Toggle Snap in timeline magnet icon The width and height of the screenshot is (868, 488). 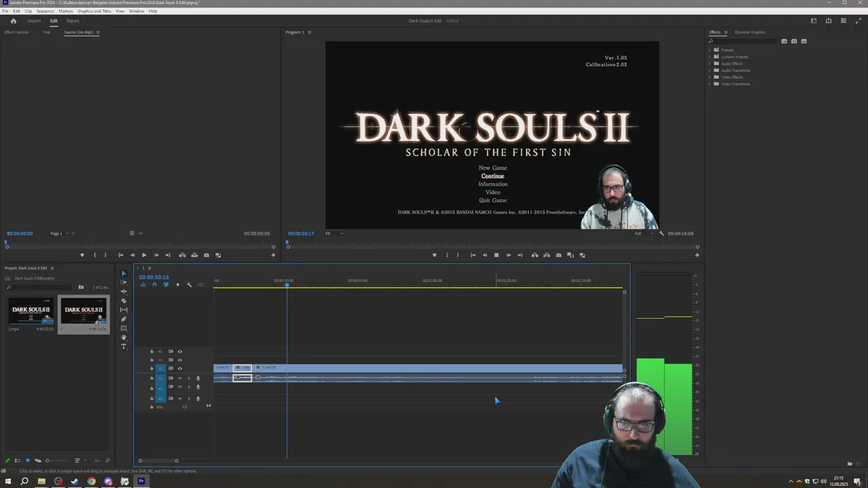point(155,285)
